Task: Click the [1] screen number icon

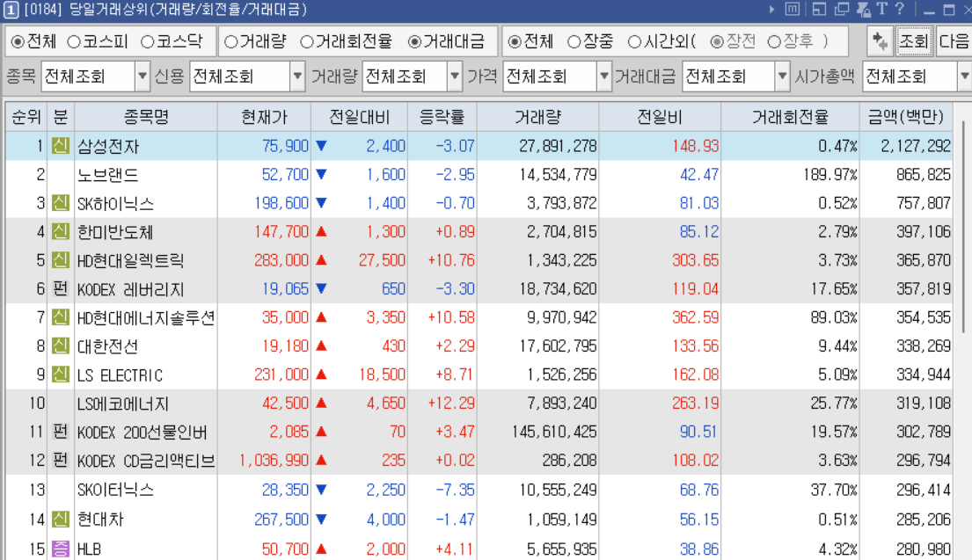Action: [x=11, y=10]
